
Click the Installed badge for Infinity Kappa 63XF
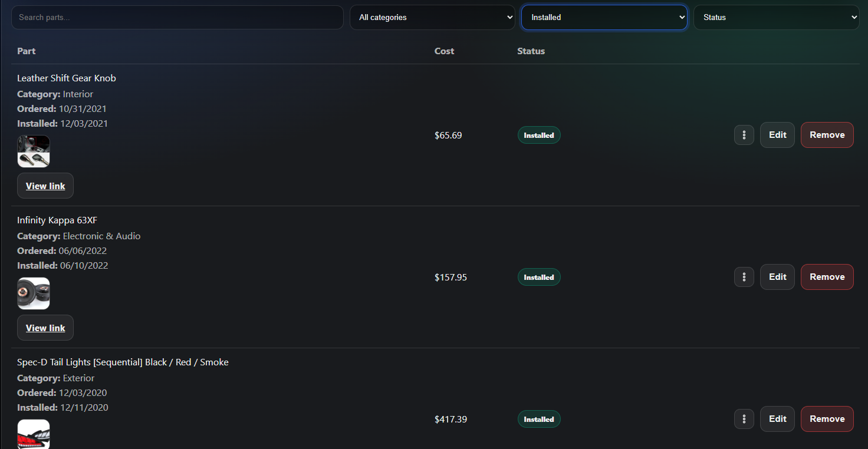tap(539, 277)
